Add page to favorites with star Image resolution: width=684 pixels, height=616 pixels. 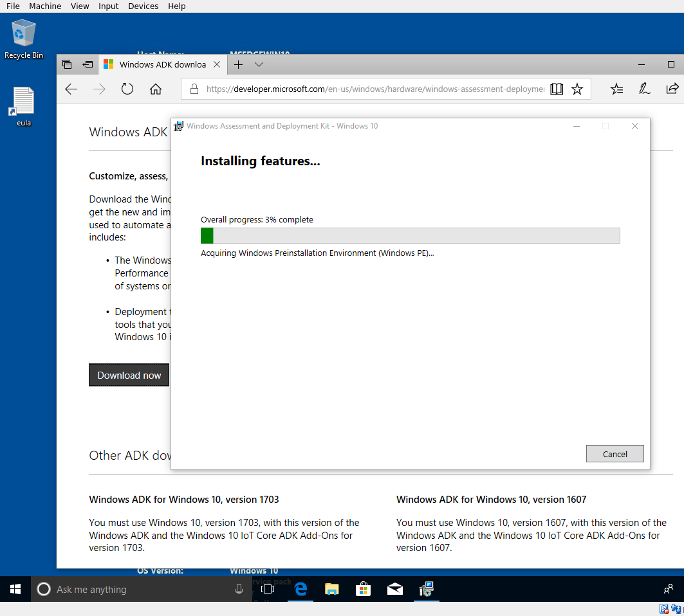pyautogui.click(x=577, y=89)
